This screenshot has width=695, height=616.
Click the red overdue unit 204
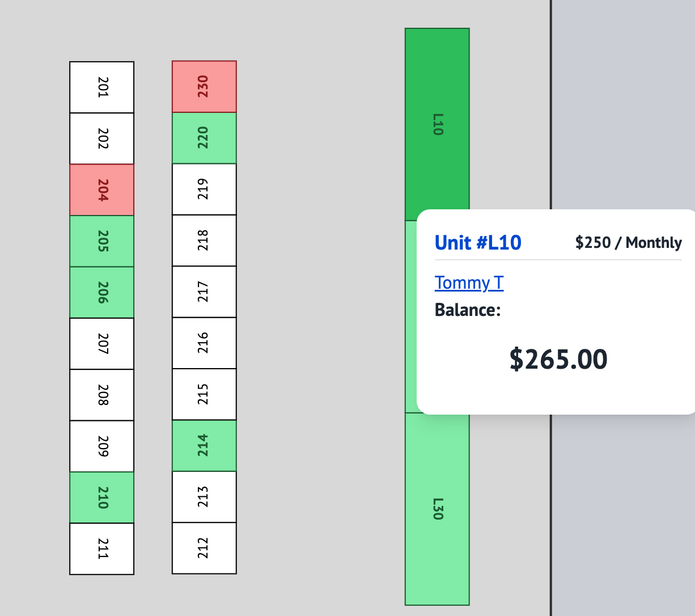pyautogui.click(x=102, y=190)
